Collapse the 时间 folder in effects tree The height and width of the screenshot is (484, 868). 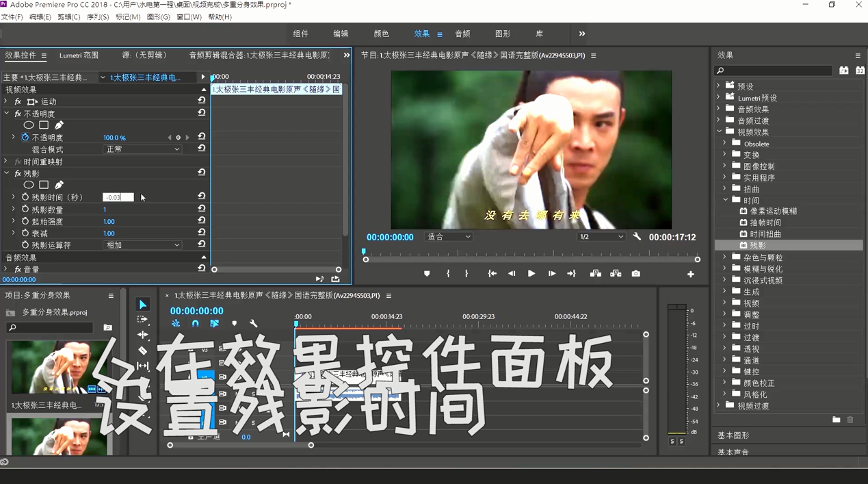(x=726, y=201)
